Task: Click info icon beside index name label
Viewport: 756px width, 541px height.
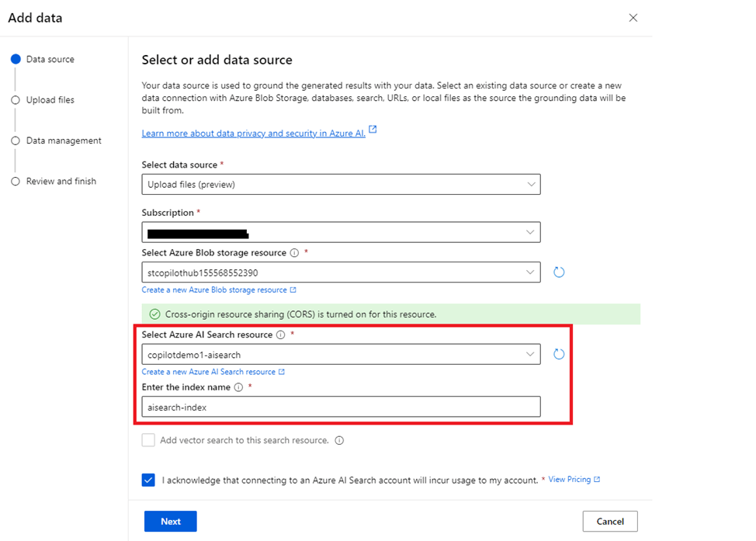Action: click(238, 387)
